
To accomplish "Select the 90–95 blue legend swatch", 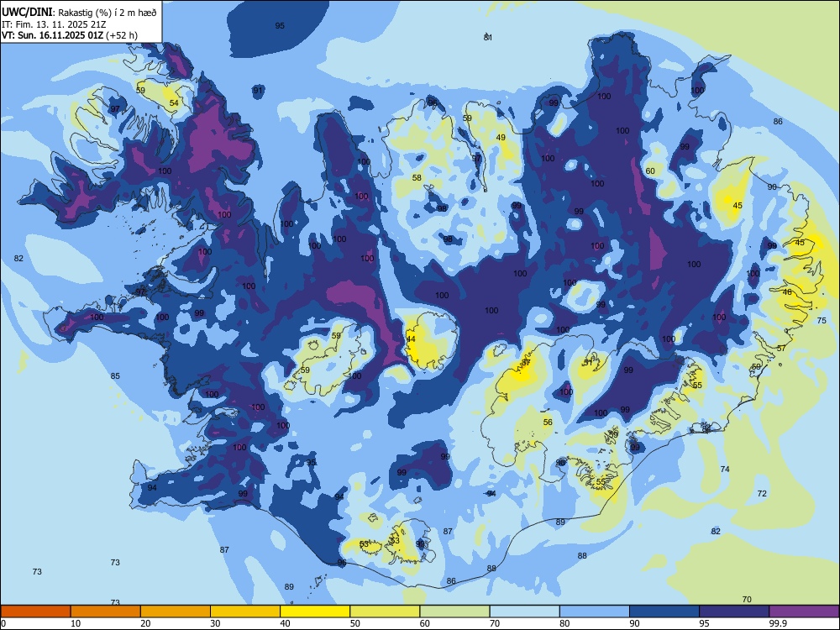I will point(664,612).
